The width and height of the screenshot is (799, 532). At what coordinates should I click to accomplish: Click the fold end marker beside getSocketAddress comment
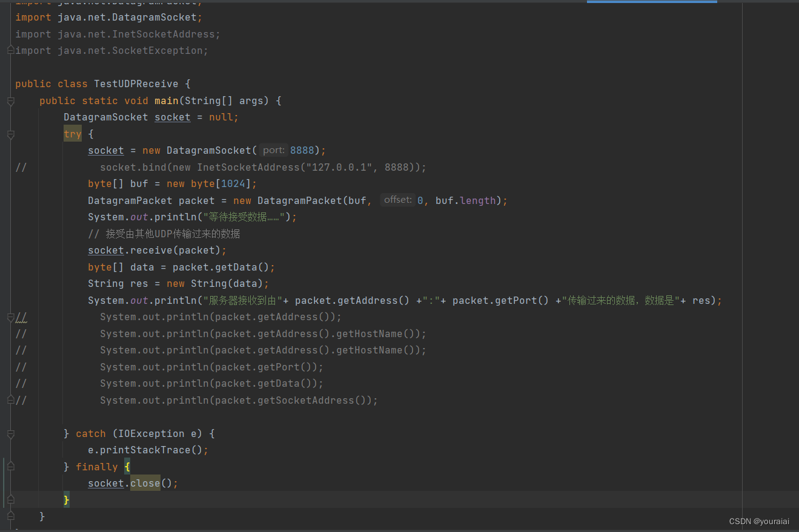pos(10,400)
